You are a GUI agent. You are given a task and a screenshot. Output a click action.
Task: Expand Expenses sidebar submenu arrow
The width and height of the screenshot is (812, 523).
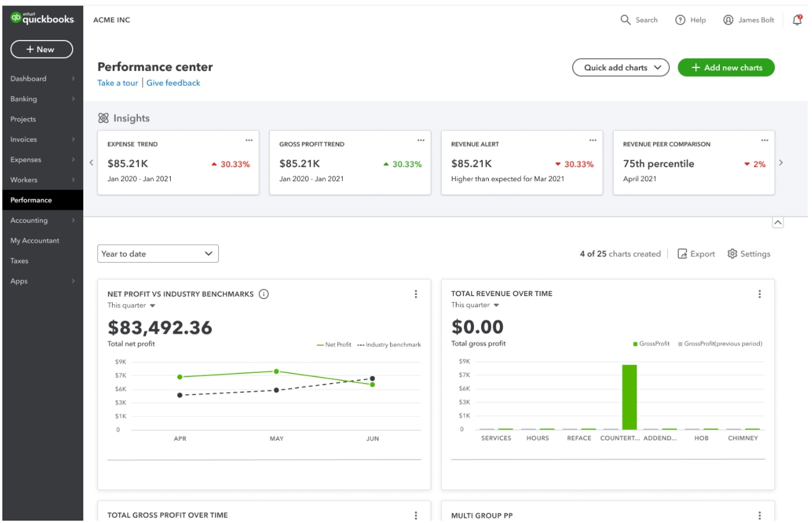click(73, 159)
